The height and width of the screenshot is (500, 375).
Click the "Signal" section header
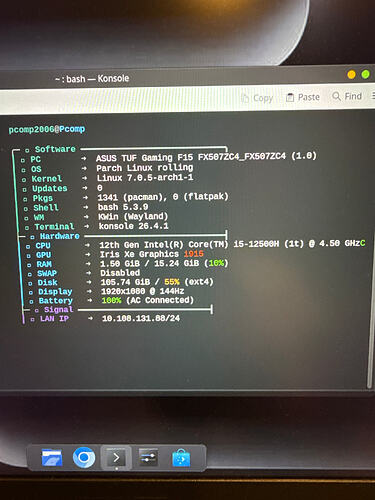tap(59, 310)
